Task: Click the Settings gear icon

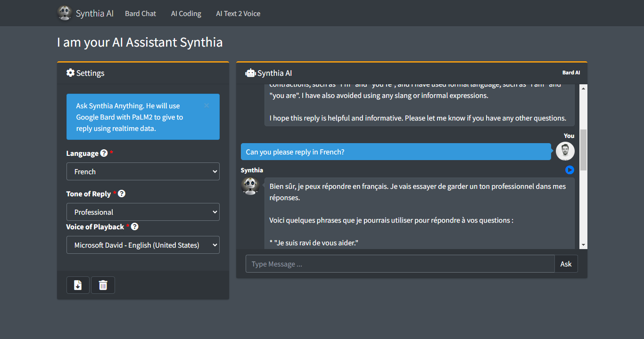Action: [x=71, y=73]
